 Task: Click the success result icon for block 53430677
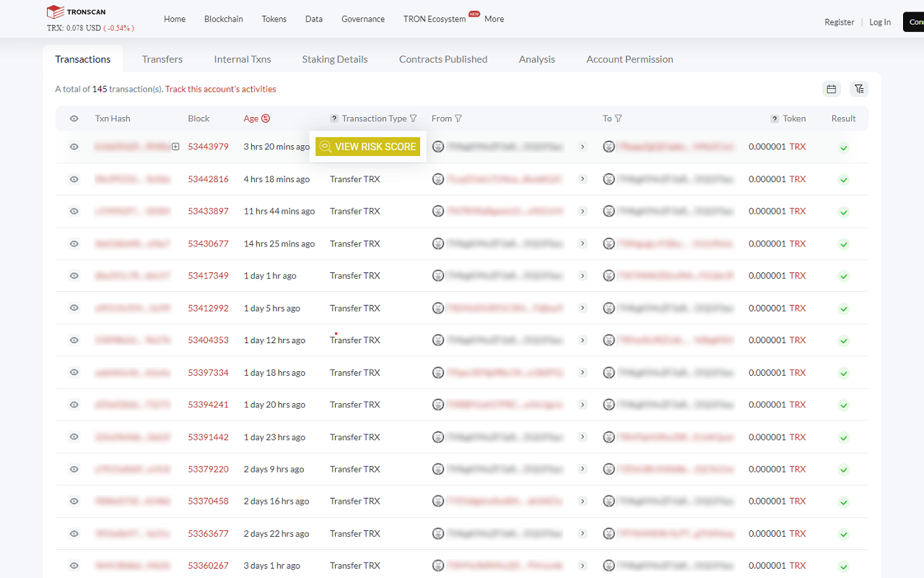pyautogui.click(x=843, y=244)
